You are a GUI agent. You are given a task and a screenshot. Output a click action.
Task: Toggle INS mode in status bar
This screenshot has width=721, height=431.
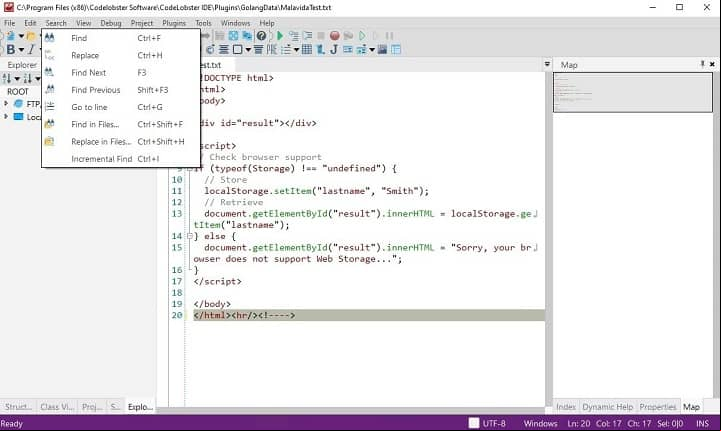coord(702,423)
